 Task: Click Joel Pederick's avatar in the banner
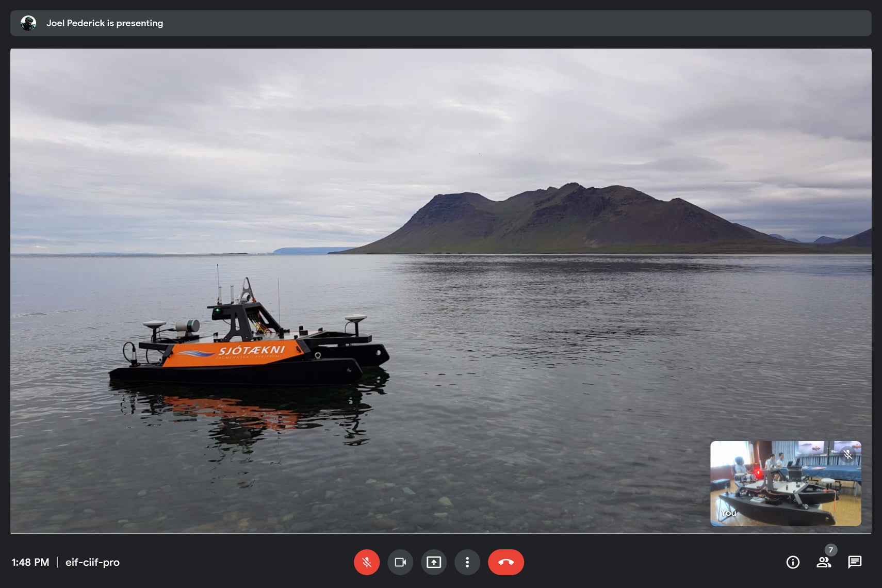[x=29, y=23]
